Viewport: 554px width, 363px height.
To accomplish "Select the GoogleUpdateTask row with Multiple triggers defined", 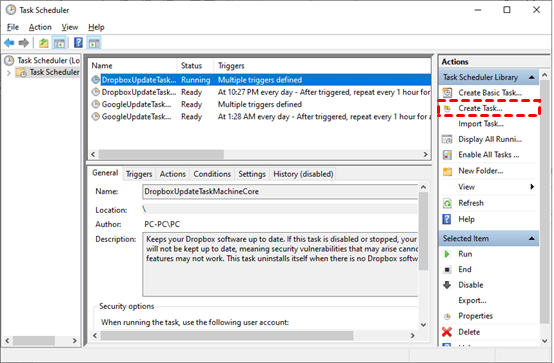I will (x=261, y=105).
